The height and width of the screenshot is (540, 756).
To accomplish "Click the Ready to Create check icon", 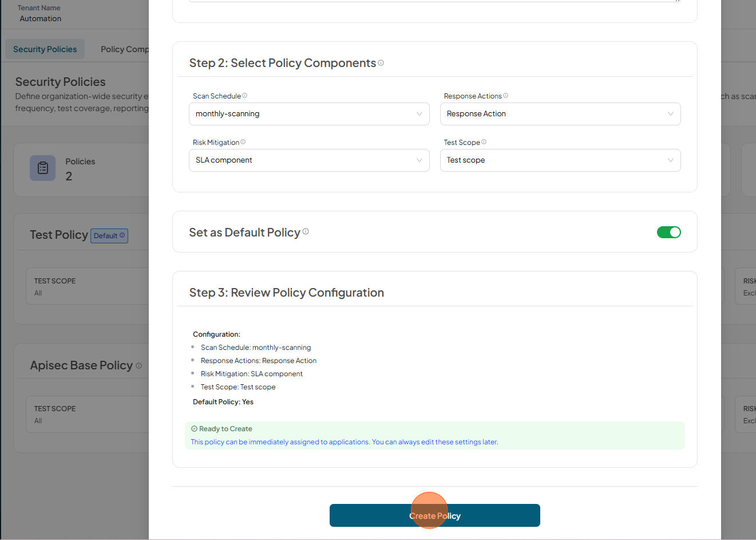I will (x=194, y=428).
